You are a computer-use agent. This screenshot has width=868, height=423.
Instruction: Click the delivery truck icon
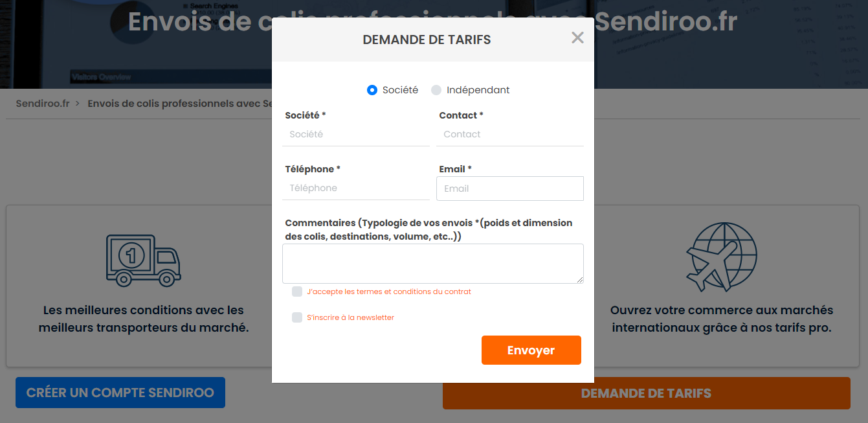click(142, 258)
